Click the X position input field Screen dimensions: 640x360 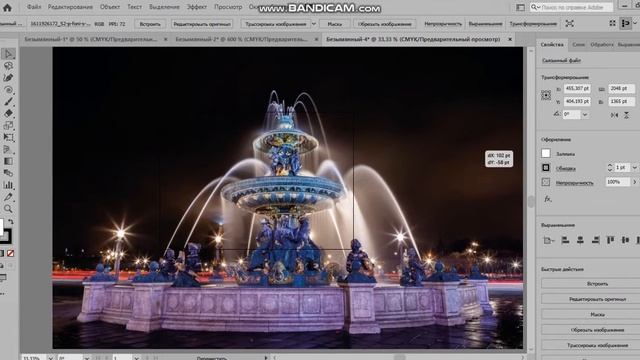(577, 88)
